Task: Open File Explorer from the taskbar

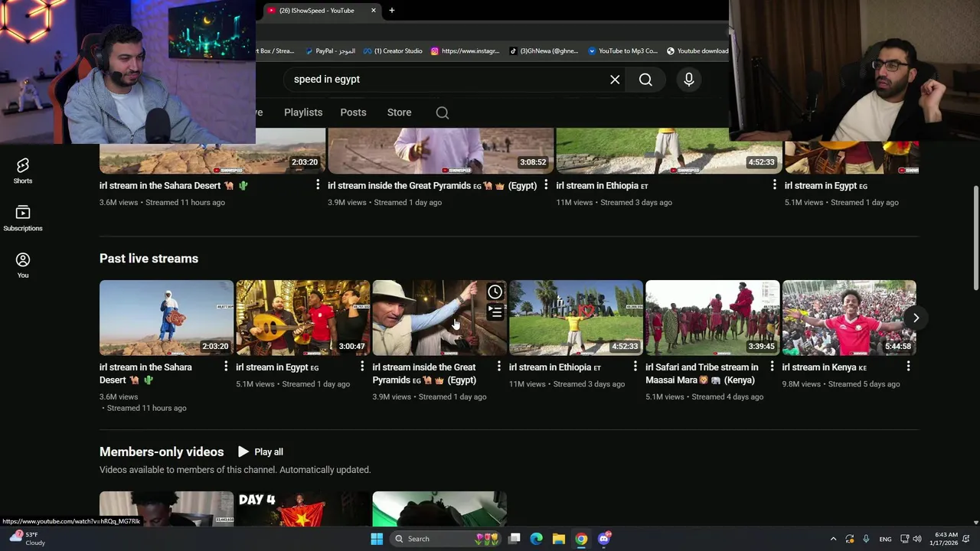Action: (559, 539)
